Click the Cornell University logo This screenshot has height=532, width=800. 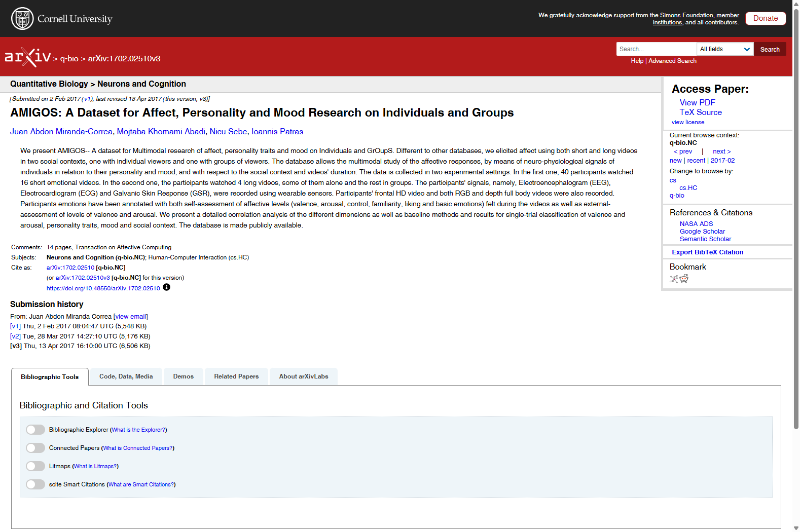(61, 19)
